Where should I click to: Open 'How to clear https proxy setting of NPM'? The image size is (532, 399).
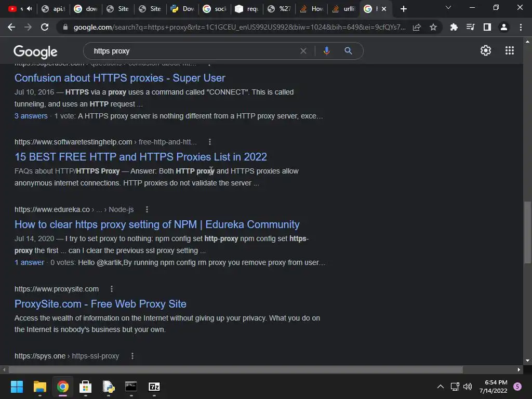(x=157, y=224)
